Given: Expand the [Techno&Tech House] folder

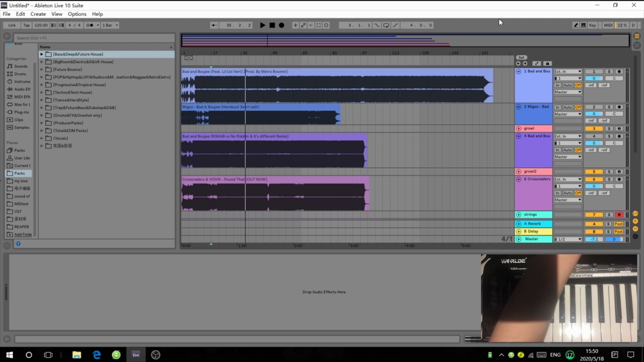Looking at the screenshot, I should [x=42, y=92].
